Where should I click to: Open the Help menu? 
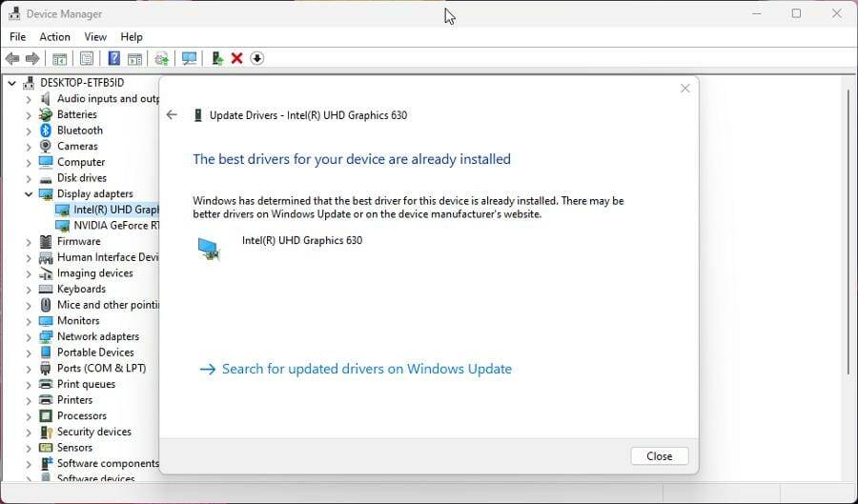[132, 36]
